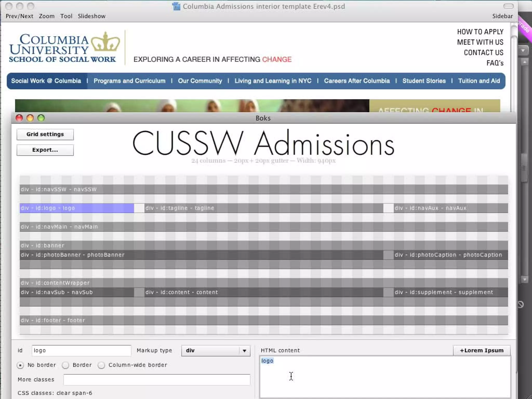Click the PSD document icon in title bar
This screenshot has width=532, height=399.
pos(176,6)
